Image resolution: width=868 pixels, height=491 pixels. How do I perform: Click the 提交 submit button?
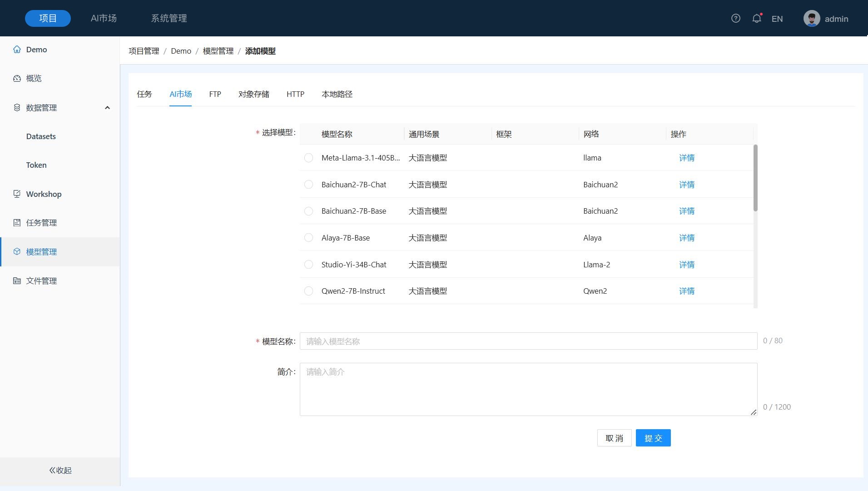click(x=653, y=438)
